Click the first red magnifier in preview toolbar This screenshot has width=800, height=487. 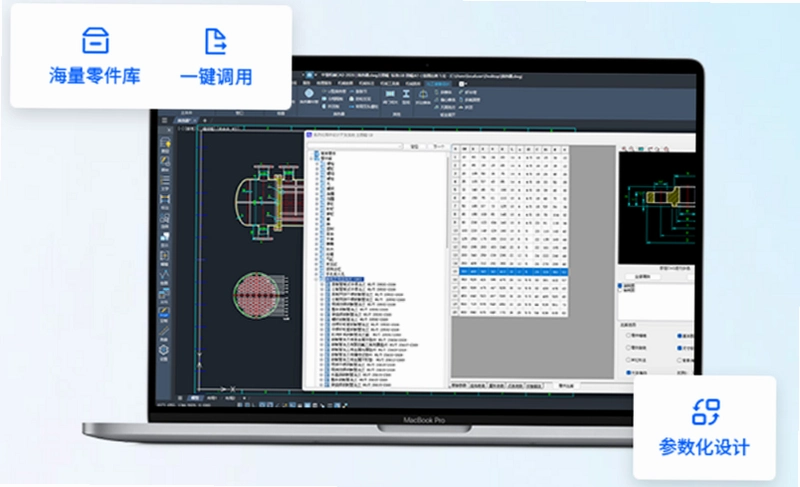[x=625, y=149]
